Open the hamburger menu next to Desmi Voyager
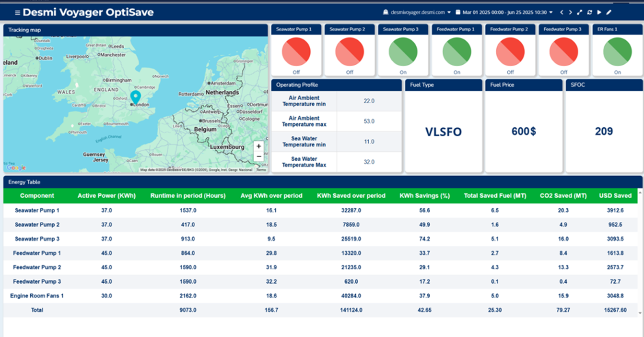Viewport: 644px width, 337px height. (x=17, y=12)
